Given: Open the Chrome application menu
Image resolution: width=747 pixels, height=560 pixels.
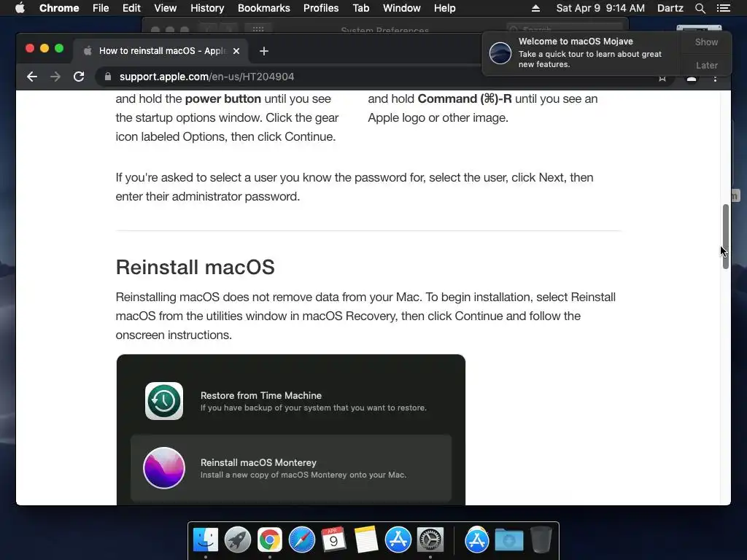Looking at the screenshot, I should pyautogui.click(x=59, y=8).
